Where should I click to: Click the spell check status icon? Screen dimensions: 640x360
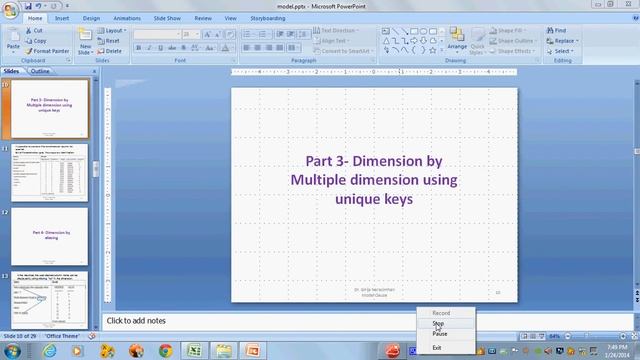tap(92, 336)
